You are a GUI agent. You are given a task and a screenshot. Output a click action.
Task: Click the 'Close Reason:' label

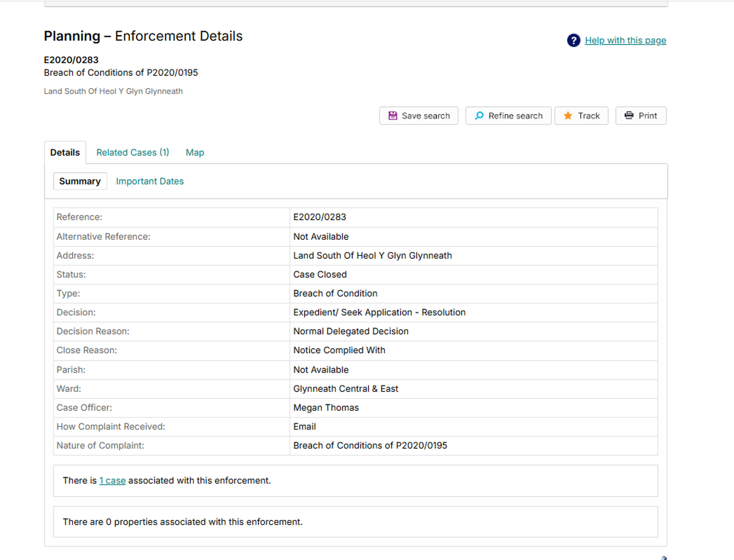87,350
